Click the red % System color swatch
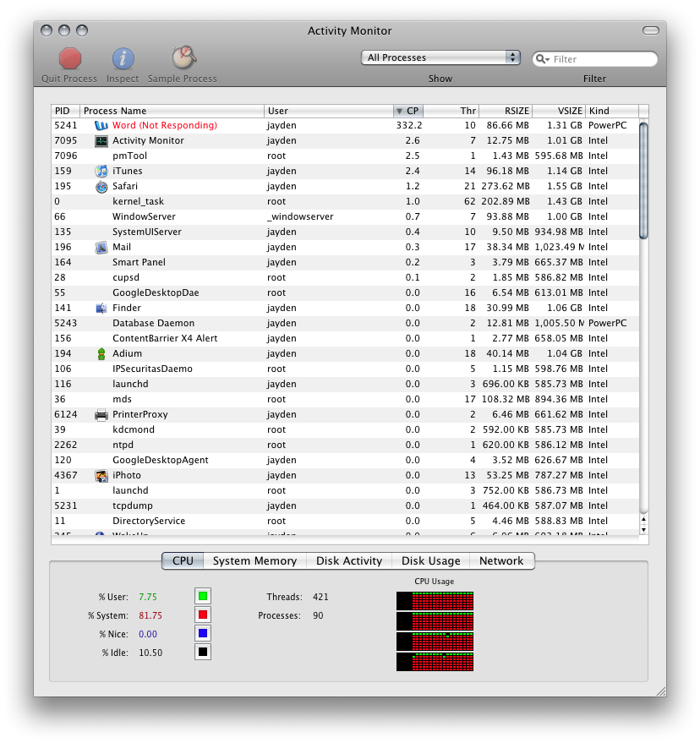Screen dimensions: 700x743 203,615
